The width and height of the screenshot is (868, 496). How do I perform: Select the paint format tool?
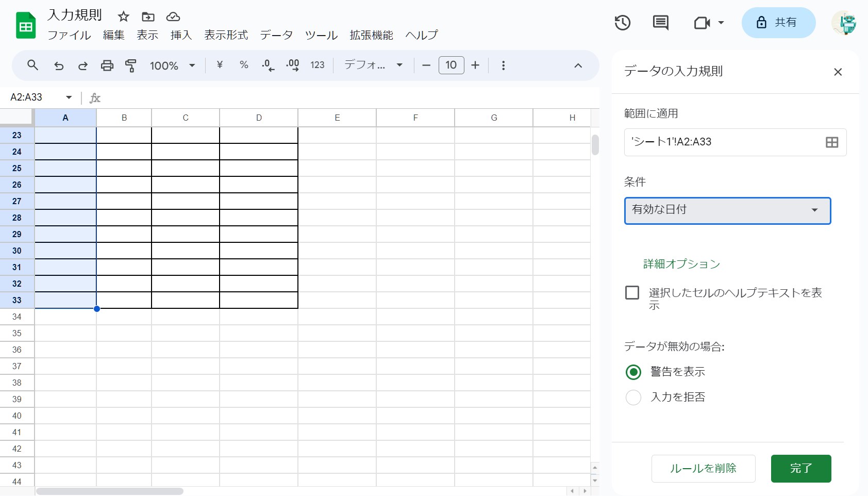pyautogui.click(x=131, y=65)
